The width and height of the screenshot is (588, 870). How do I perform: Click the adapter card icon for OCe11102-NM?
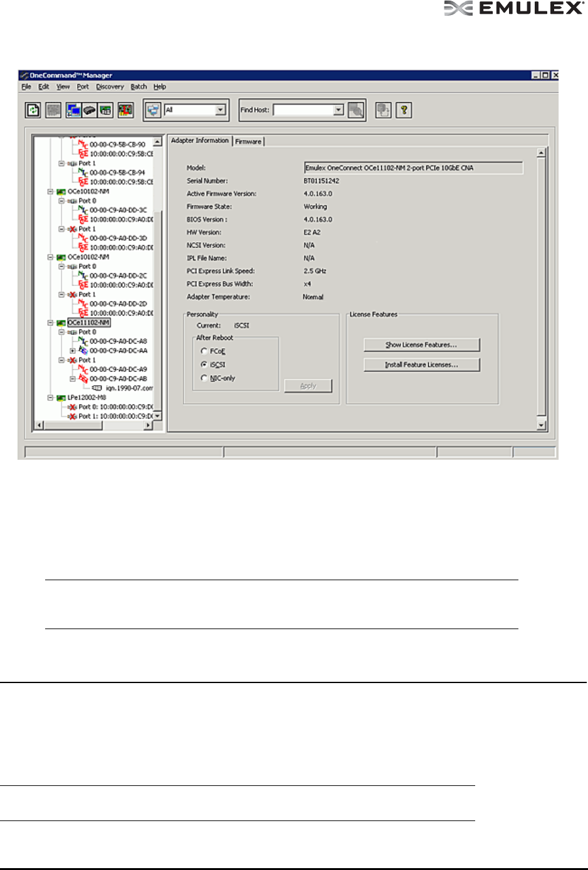(61, 323)
